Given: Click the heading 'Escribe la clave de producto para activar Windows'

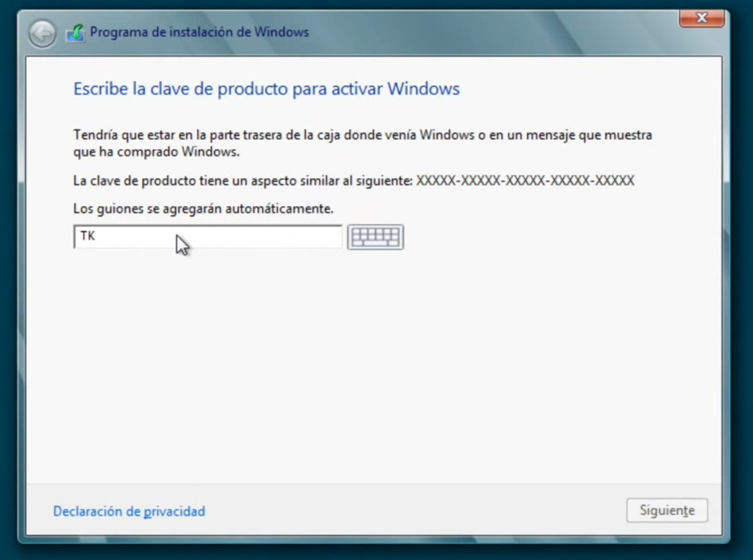Looking at the screenshot, I should (x=267, y=89).
